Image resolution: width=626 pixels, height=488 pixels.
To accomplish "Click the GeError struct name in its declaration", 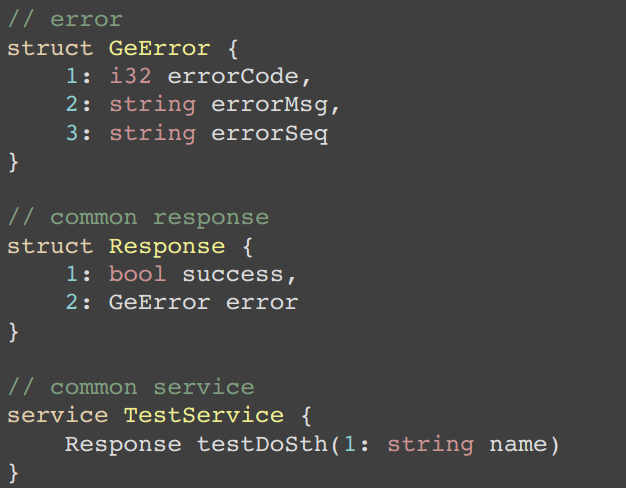I will (x=167, y=48).
